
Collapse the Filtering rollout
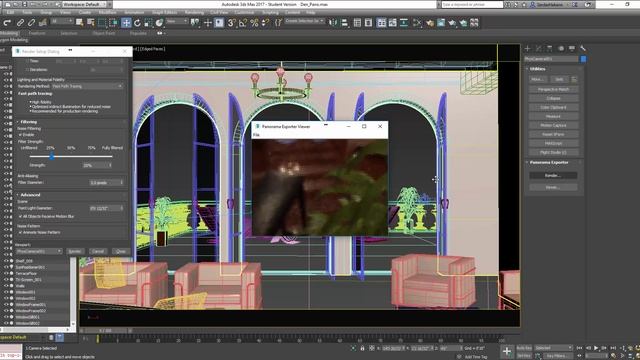[x=28, y=122]
